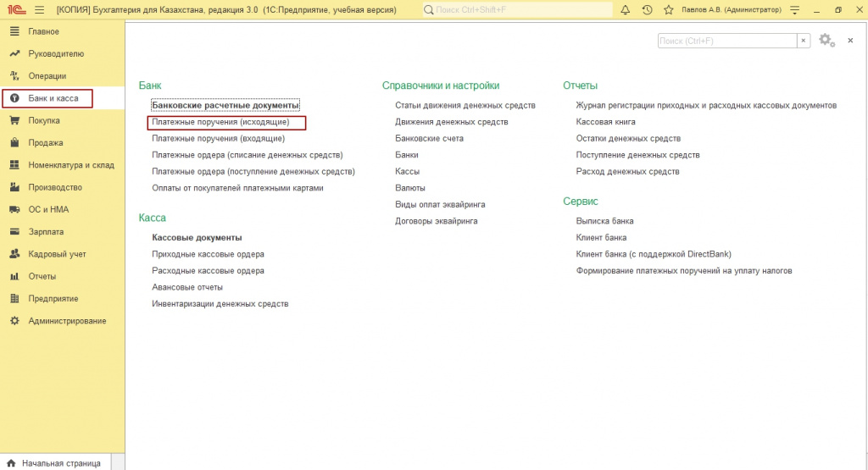Open the history clock icon

coord(647,10)
